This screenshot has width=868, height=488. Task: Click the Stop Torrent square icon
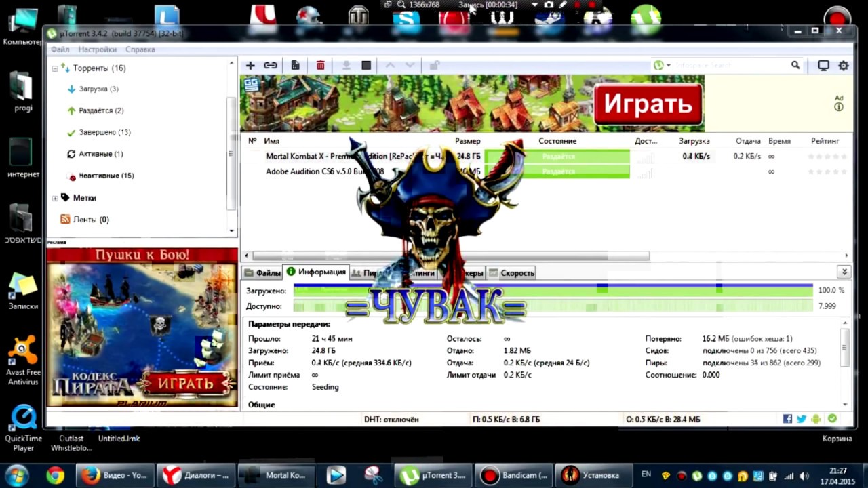(366, 65)
